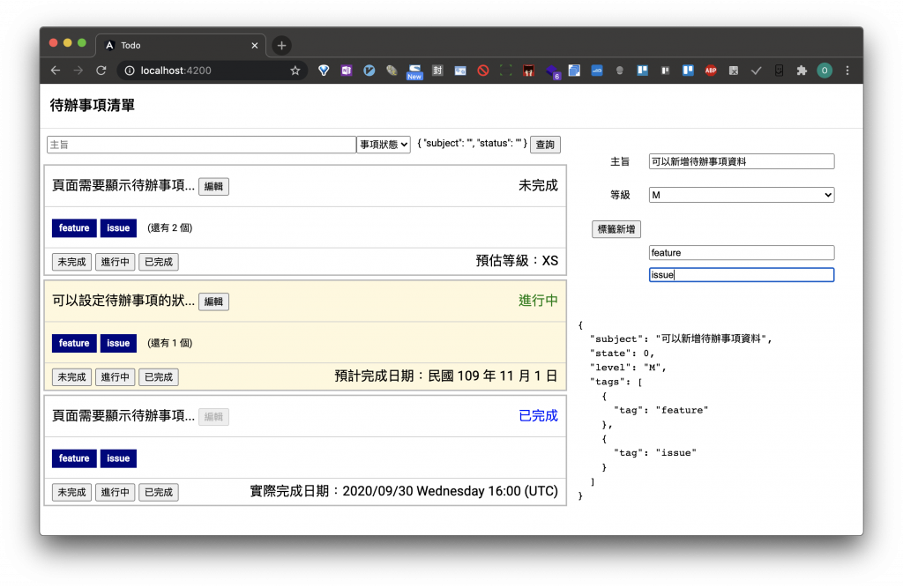The image size is (903, 588).
Task: Click the green dashed-bracket capture extension
Action: [x=505, y=71]
